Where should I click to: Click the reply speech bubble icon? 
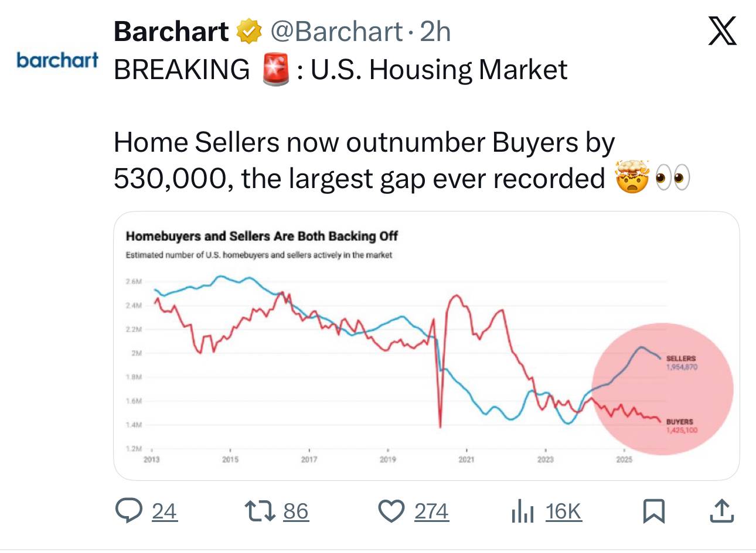click(x=129, y=511)
